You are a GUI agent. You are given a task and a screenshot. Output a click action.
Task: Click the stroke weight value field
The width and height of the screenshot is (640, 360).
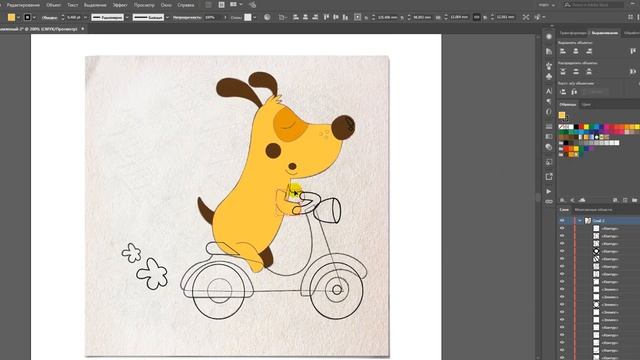[74, 18]
